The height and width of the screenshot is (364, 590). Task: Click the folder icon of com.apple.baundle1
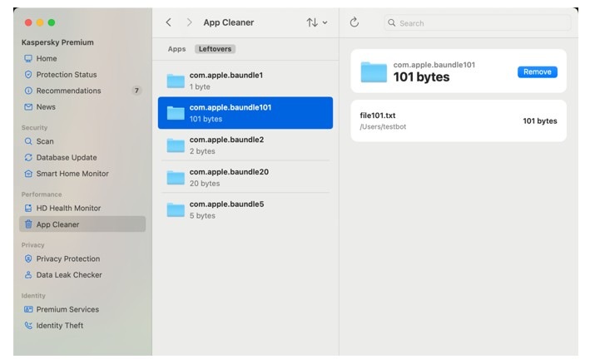click(x=176, y=81)
